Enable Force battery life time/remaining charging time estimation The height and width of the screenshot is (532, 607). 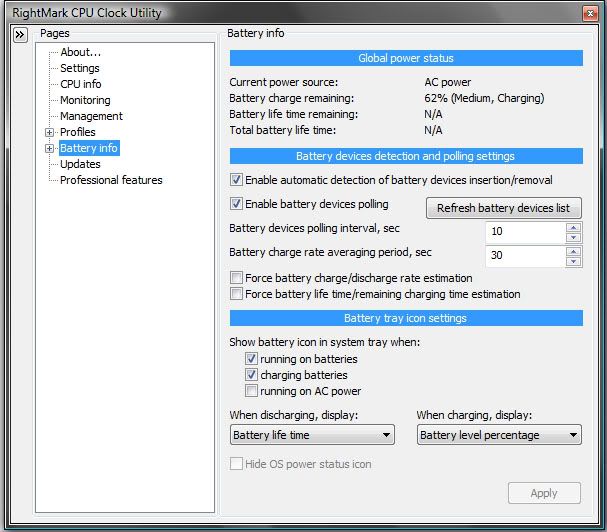[x=236, y=293]
